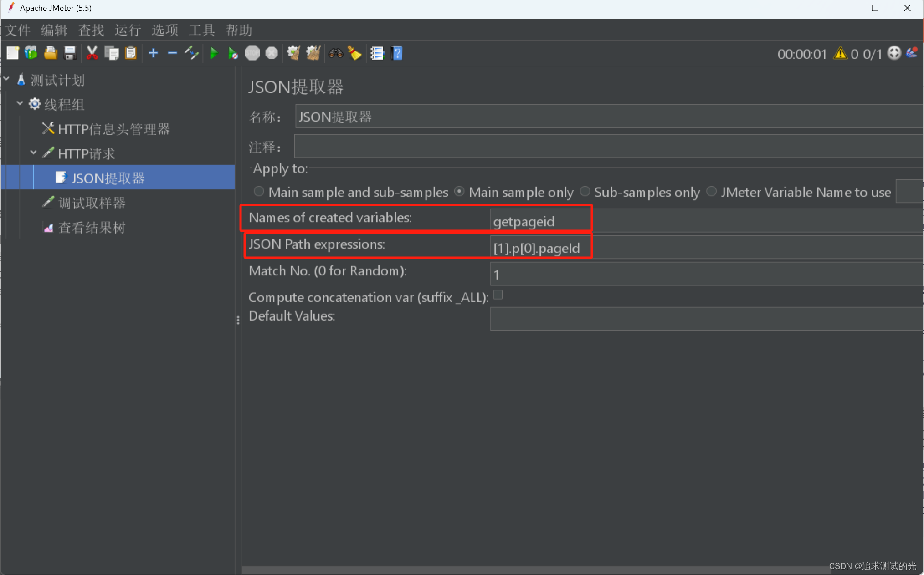Start the test without pauses icon
Image resolution: width=924 pixels, height=575 pixels.
coord(233,53)
